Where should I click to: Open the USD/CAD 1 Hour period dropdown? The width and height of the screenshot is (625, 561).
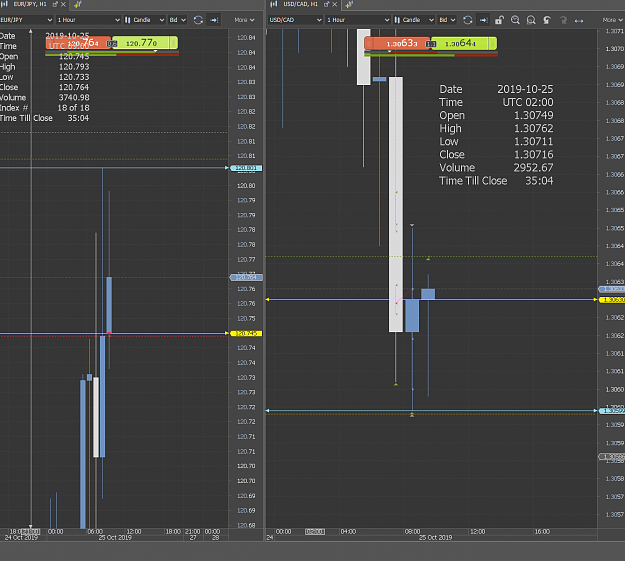[x=358, y=20]
